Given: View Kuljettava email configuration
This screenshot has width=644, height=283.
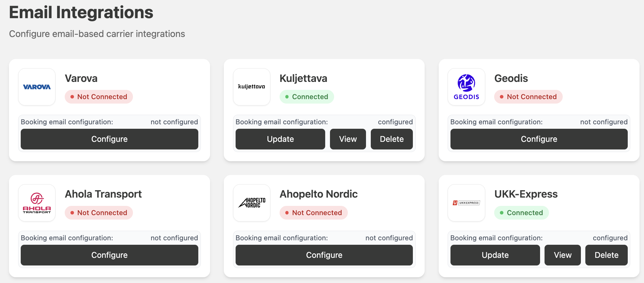Looking at the screenshot, I should tap(348, 139).
